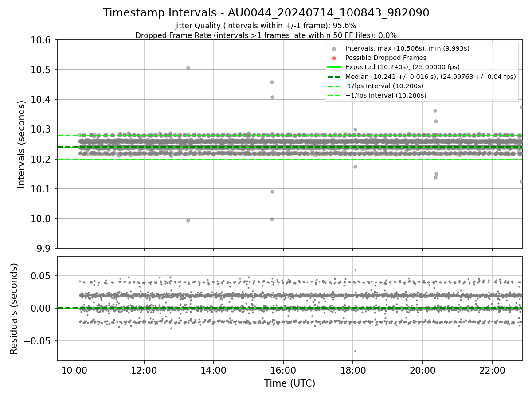Click legend entry '+1/fps Interval (10.280s)'
The width and height of the screenshot is (532, 399).
pyautogui.click(x=386, y=95)
